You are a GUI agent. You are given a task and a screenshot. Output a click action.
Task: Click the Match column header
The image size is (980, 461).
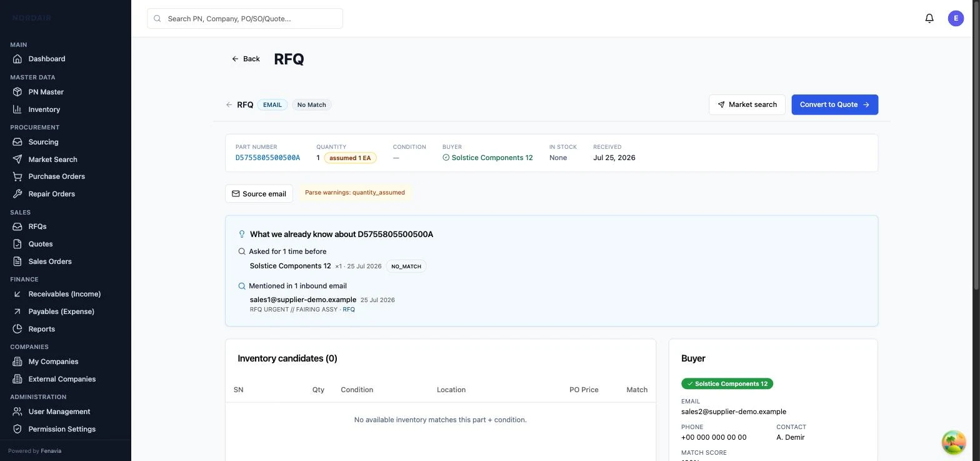pyautogui.click(x=637, y=390)
